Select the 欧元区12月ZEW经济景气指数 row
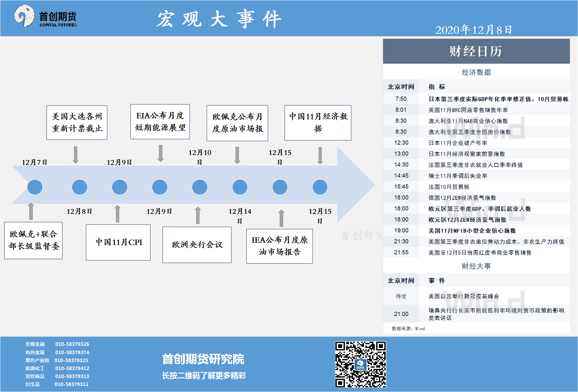Viewport: 578px width, 392px height. point(476,220)
